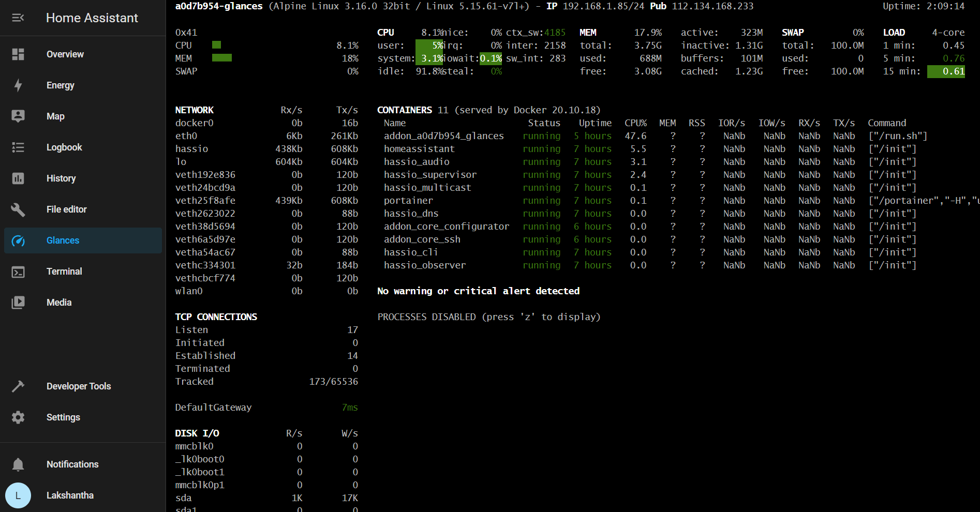Image resolution: width=980 pixels, height=512 pixels.
Task: Click the a0d7b954-glances hostname
Action: (219, 6)
